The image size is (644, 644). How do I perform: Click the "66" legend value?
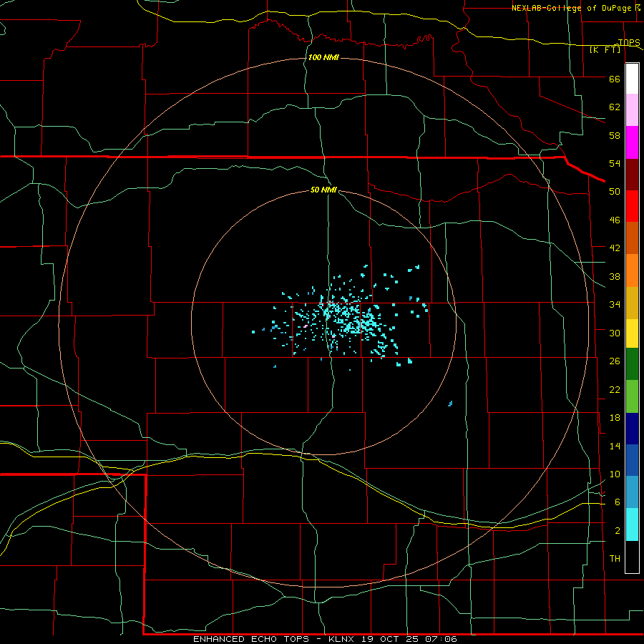[x=615, y=79]
